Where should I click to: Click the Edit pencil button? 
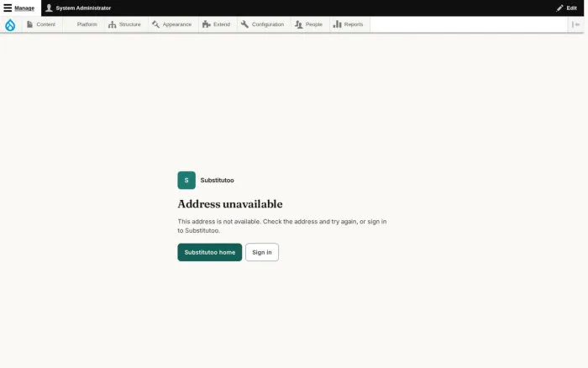pyautogui.click(x=566, y=8)
